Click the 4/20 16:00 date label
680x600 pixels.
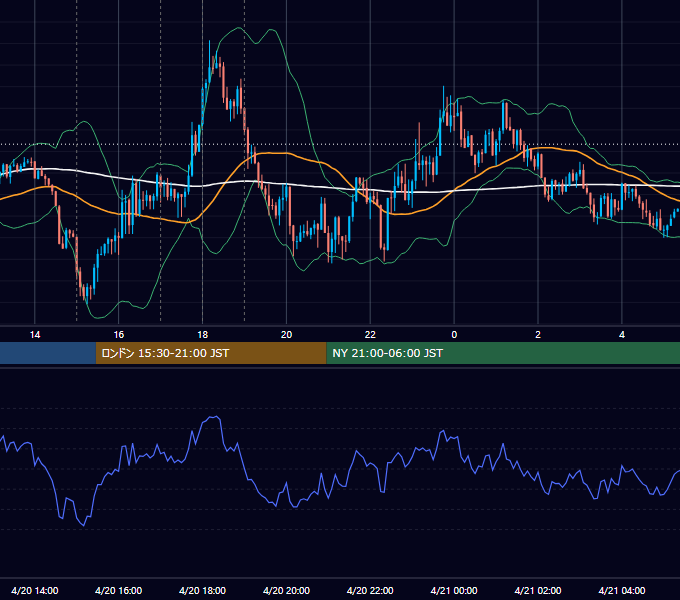click(118, 590)
